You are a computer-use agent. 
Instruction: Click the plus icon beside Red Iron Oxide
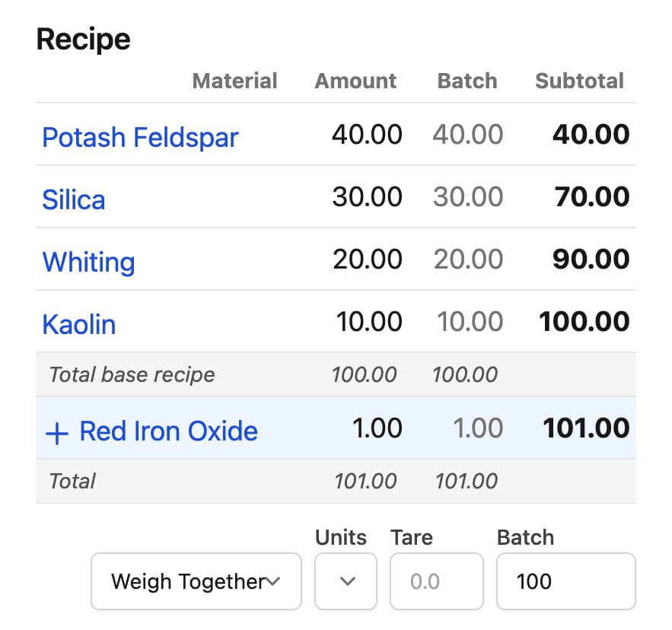point(57,432)
